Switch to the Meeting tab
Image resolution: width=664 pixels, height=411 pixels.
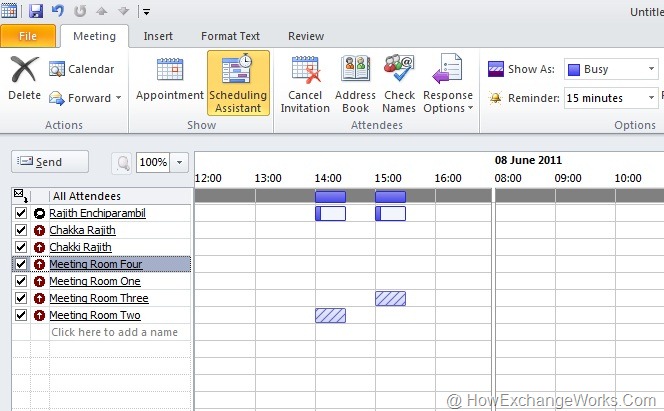tap(94, 36)
